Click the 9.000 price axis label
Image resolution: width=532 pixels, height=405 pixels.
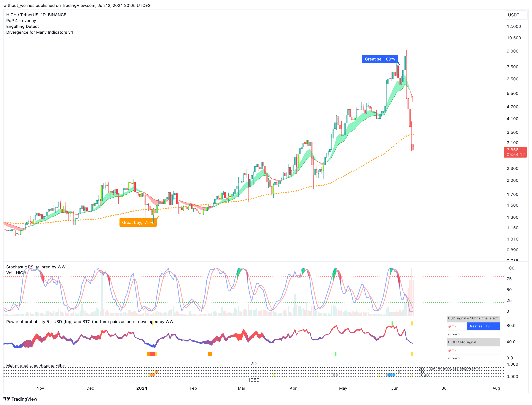tap(513, 51)
